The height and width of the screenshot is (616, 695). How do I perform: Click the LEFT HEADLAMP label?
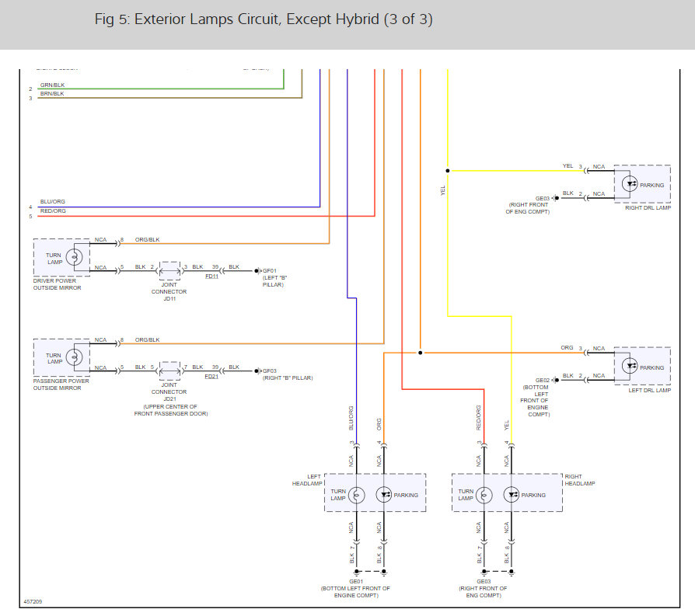click(307, 480)
